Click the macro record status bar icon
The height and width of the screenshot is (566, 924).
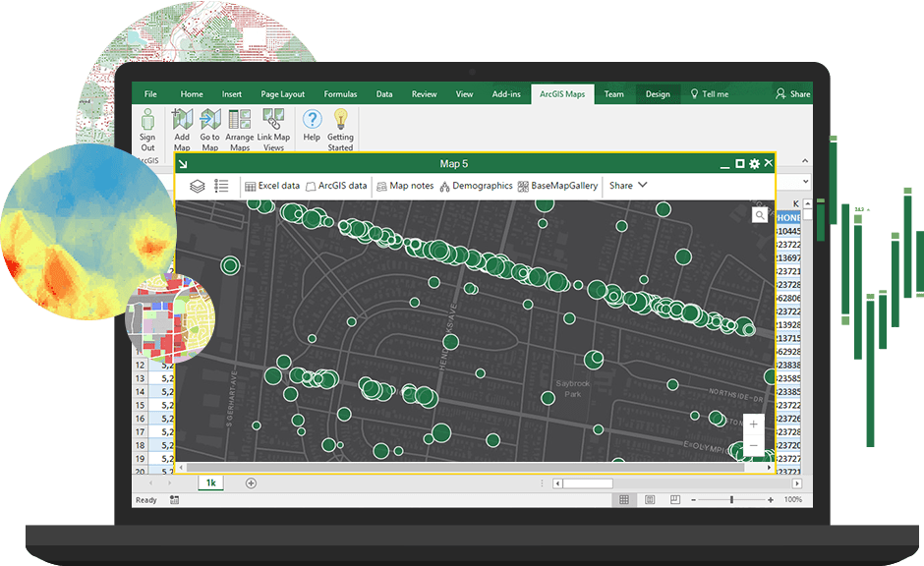click(174, 500)
